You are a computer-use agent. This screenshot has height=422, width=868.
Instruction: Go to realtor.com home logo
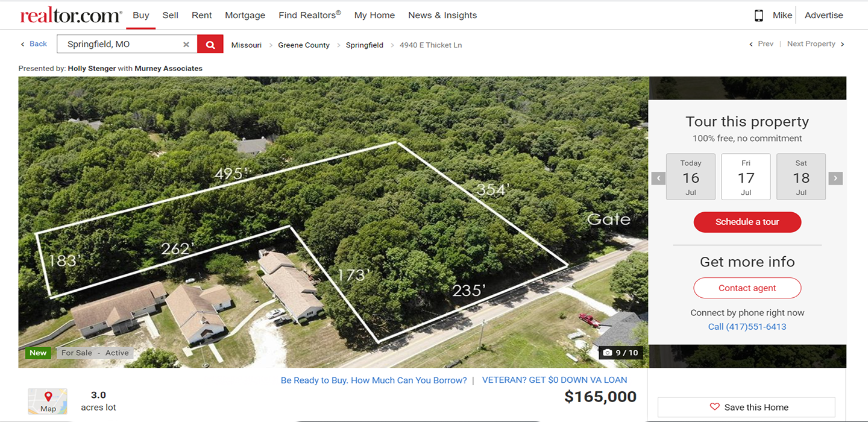tap(71, 16)
